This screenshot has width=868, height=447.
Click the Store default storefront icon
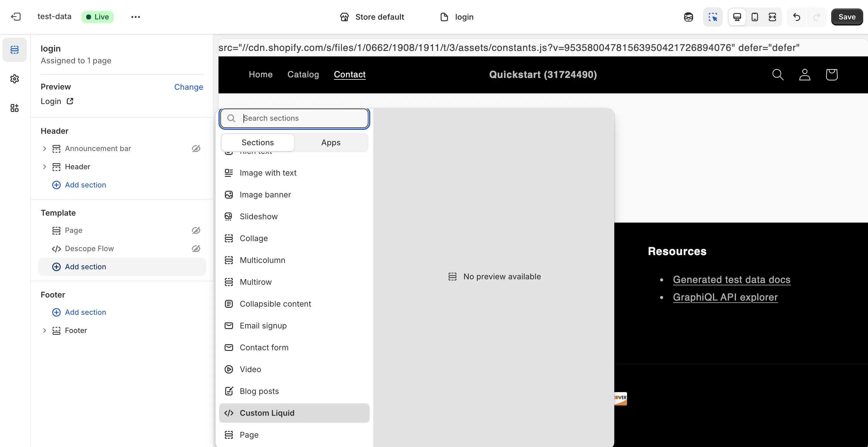click(344, 17)
